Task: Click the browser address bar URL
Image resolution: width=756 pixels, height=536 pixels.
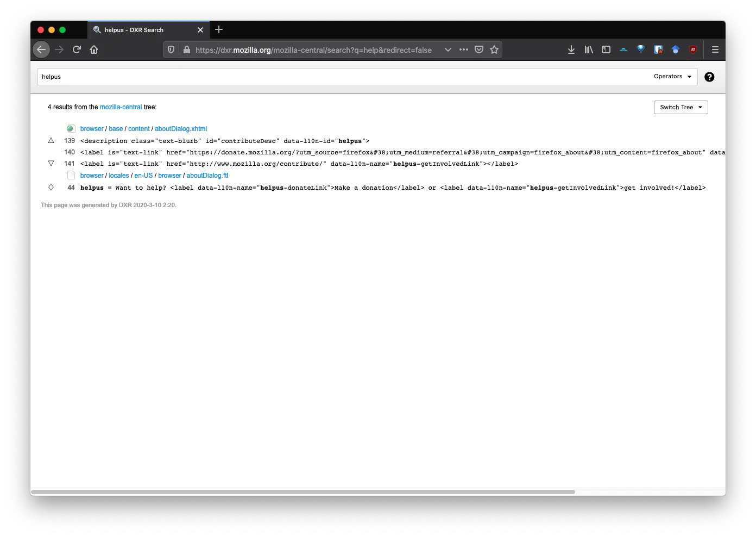Action: [x=313, y=50]
